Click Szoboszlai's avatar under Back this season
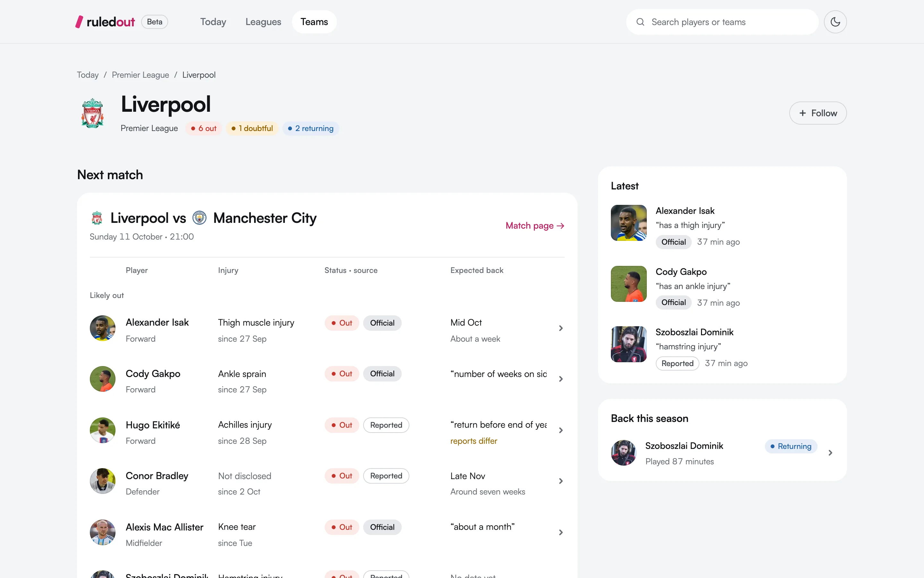The width and height of the screenshot is (924, 578). [x=623, y=453]
